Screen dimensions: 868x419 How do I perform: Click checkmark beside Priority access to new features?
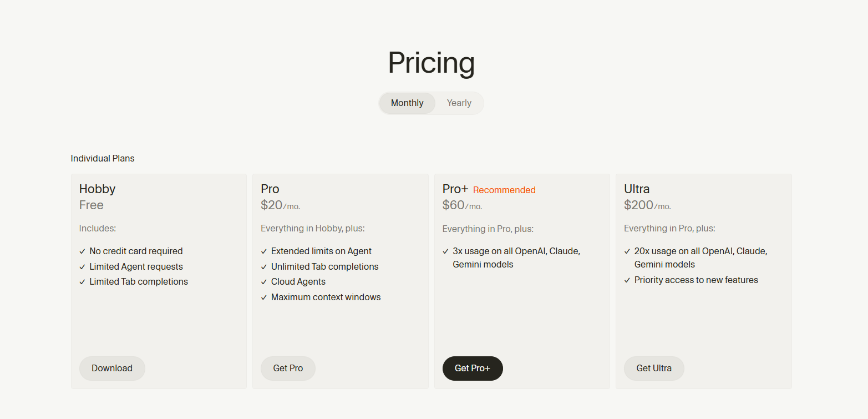(627, 280)
